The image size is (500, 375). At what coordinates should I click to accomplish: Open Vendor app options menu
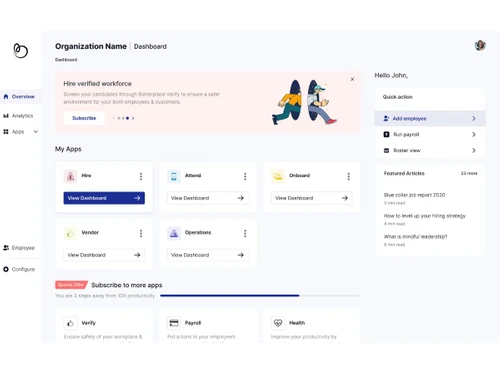pos(141,233)
